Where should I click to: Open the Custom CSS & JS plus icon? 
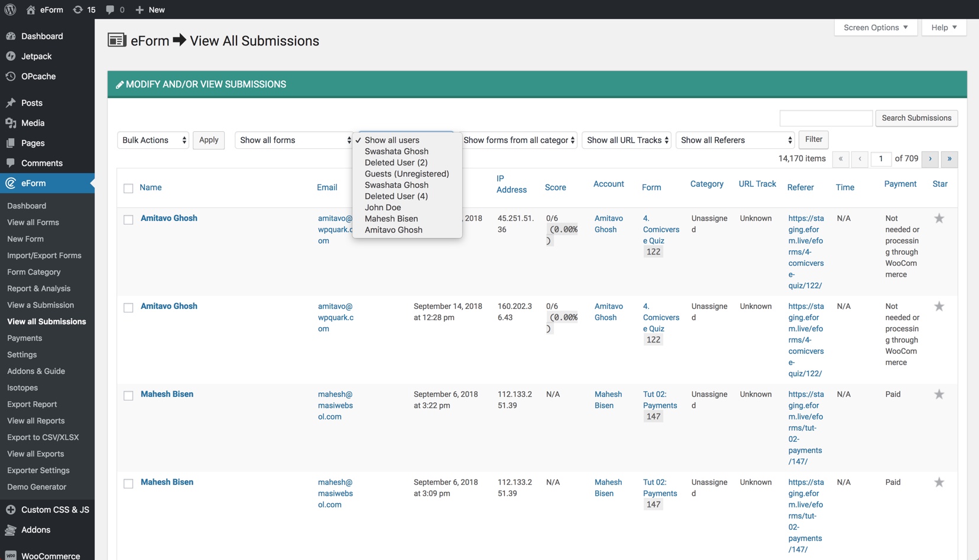pyautogui.click(x=11, y=510)
